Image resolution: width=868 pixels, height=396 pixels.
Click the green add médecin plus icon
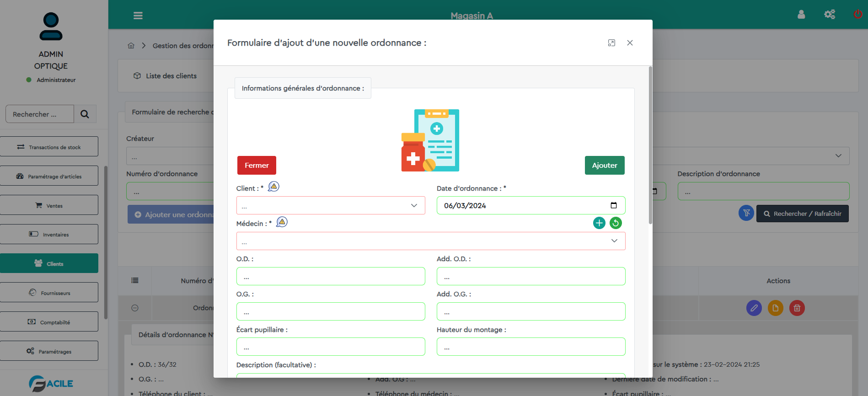(x=599, y=223)
